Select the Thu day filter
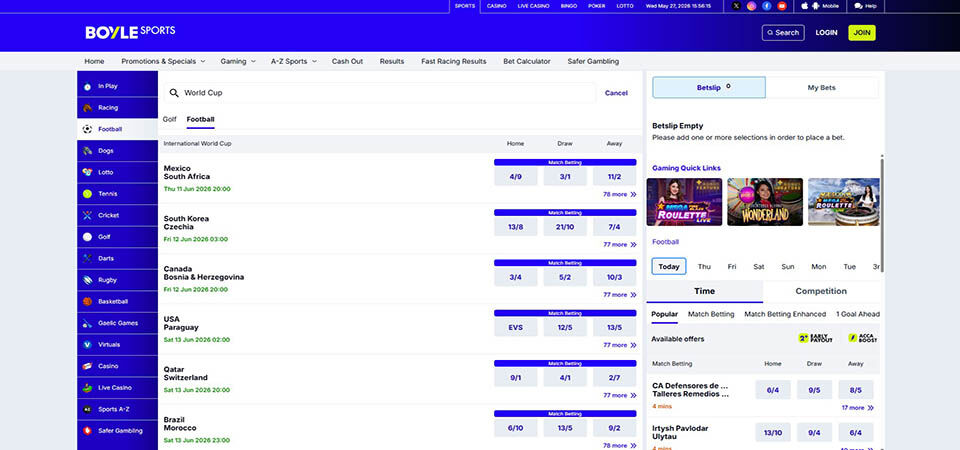This screenshot has width=960, height=450. (704, 266)
